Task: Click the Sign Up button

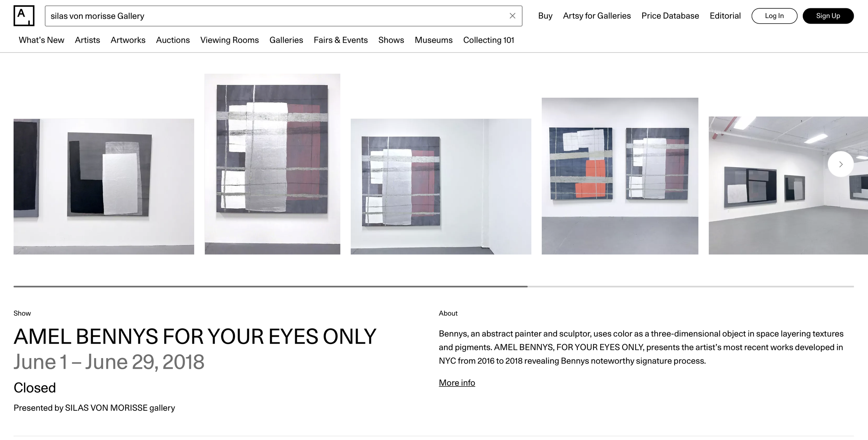Action: [828, 16]
